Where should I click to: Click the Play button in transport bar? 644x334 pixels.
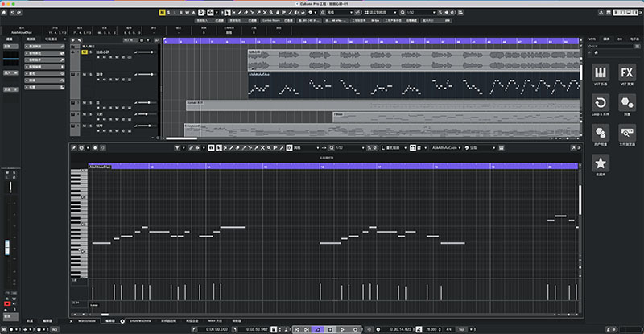343,329
